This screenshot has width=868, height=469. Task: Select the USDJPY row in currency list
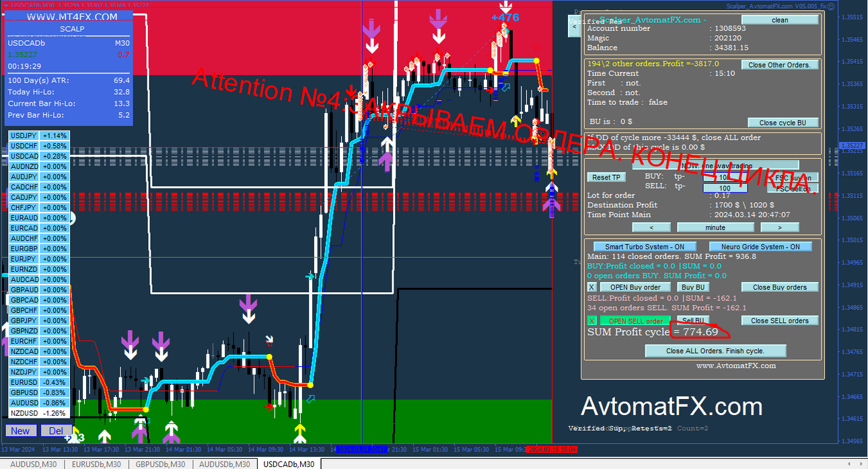point(39,135)
